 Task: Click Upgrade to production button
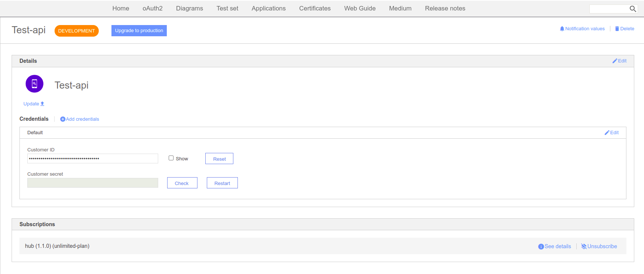[139, 31]
